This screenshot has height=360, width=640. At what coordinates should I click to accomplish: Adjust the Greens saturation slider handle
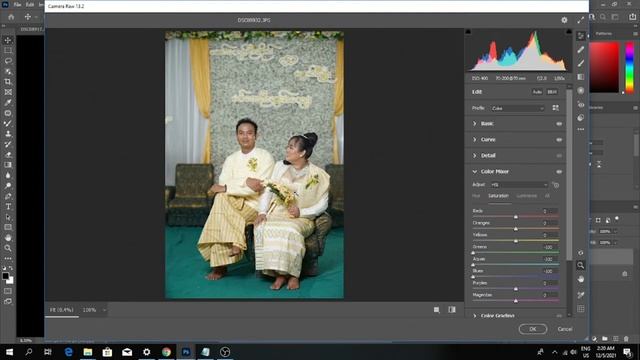tap(473, 253)
